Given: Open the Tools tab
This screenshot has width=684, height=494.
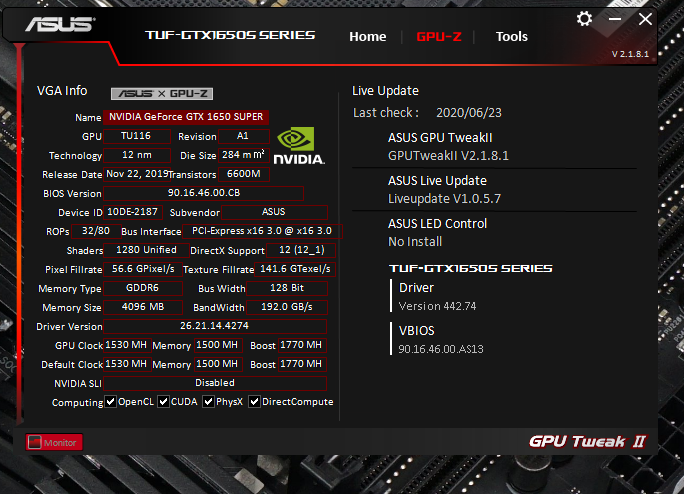Looking at the screenshot, I should (512, 37).
